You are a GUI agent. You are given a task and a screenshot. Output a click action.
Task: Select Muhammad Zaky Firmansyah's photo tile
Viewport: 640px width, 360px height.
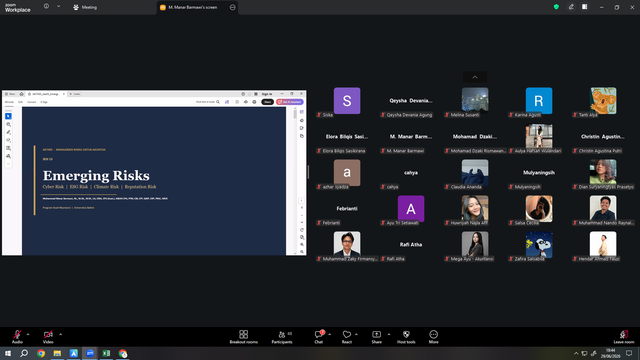347,244
